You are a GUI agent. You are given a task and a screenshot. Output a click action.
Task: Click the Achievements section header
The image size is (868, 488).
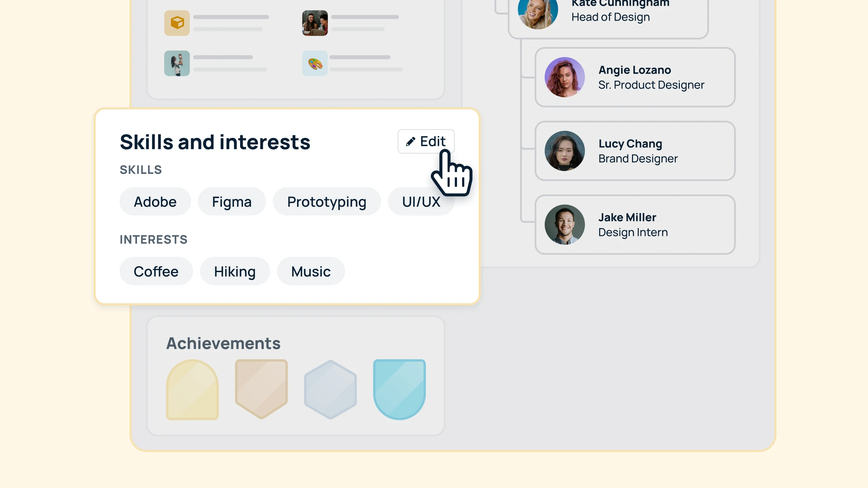[x=223, y=343]
